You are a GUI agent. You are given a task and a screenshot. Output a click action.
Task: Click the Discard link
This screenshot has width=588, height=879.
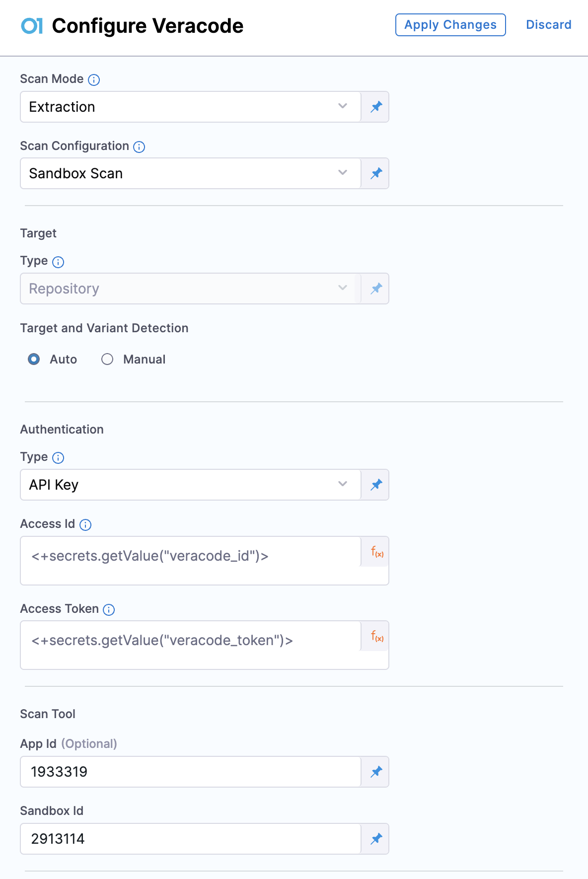point(548,25)
